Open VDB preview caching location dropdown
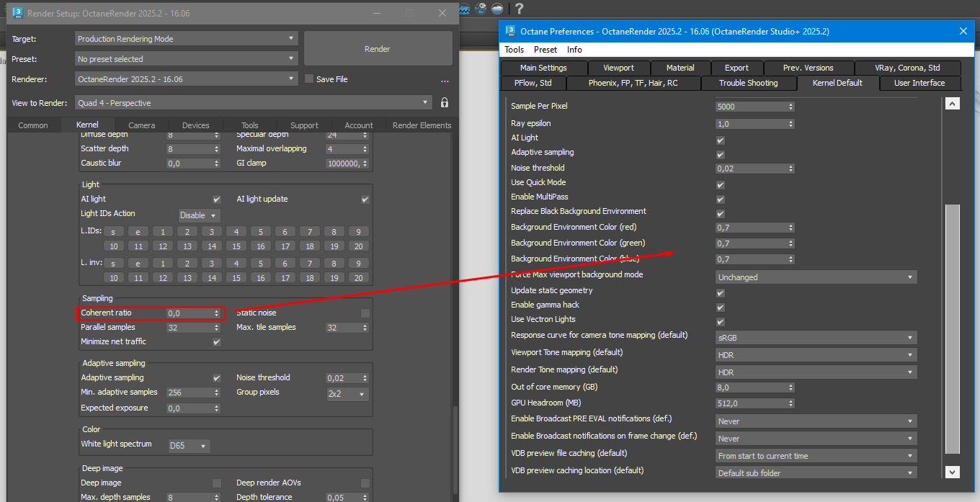 (816, 473)
